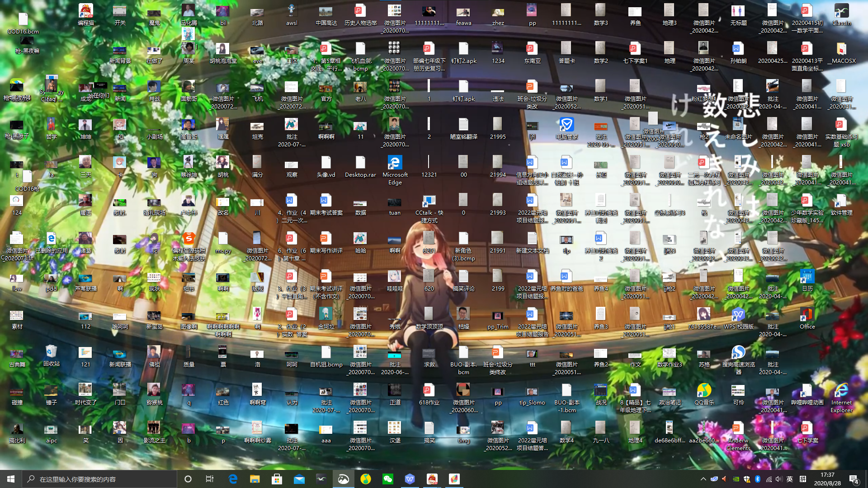Select the Internet Explorer desktop shortcut
Screen dimensions: 868x488
coord(841,398)
